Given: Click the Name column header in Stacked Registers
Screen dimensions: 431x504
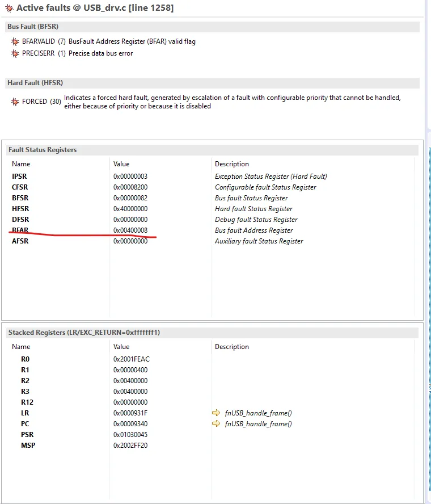Looking at the screenshot, I should [x=21, y=346].
